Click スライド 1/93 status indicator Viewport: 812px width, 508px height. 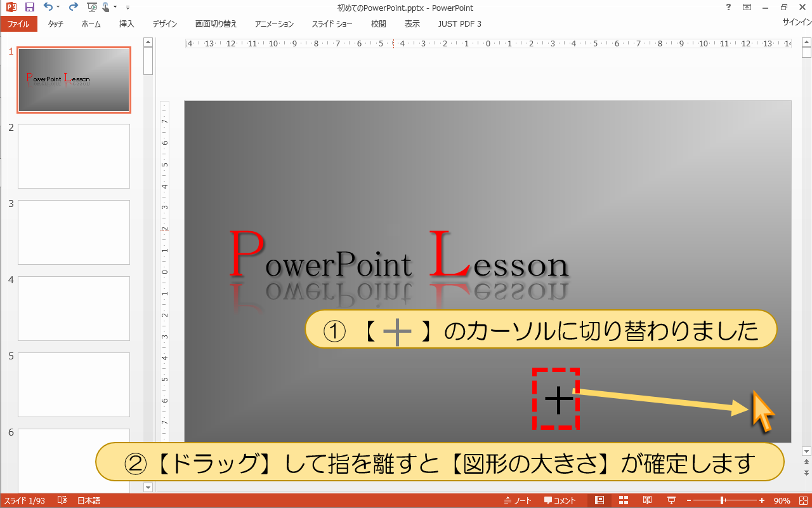[x=24, y=501]
